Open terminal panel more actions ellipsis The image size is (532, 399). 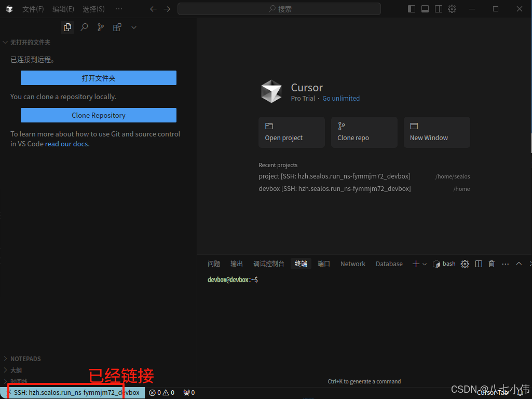(505, 264)
